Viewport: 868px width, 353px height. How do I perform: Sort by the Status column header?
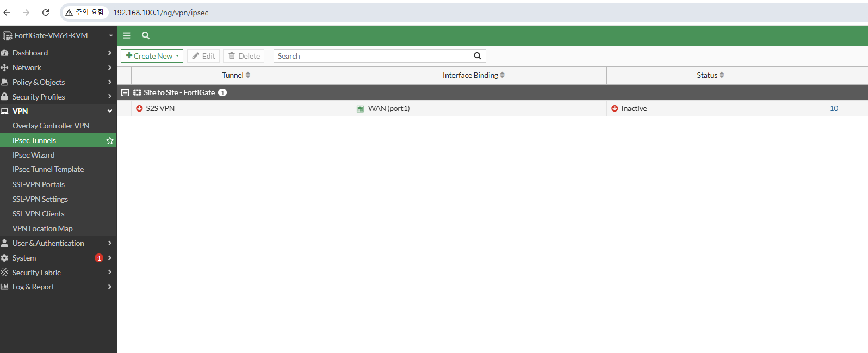click(x=710, y=75)
